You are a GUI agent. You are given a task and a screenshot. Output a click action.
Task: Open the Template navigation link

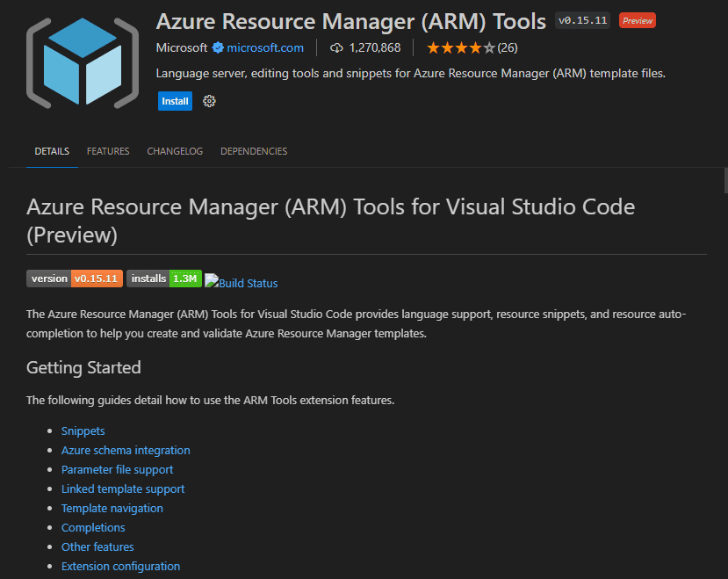[x=112, y=509]
